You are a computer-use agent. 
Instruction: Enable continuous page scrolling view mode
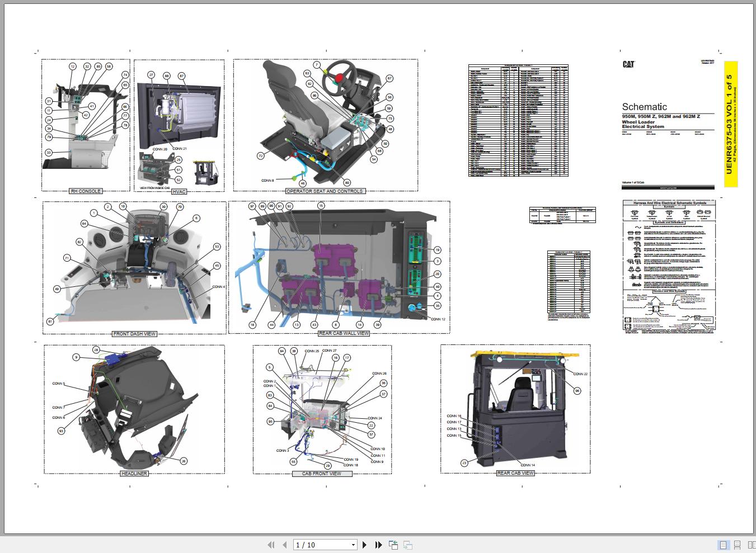736,545
